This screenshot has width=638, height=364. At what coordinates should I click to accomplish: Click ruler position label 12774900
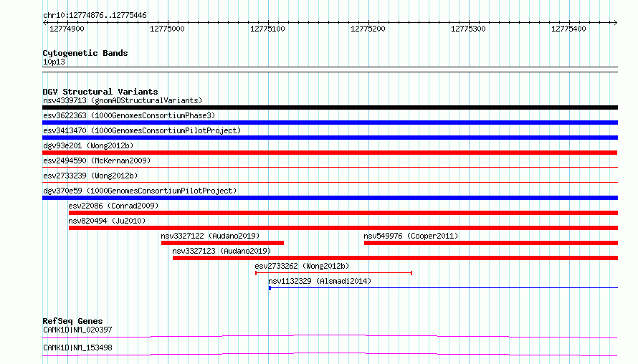click(67, 29)
